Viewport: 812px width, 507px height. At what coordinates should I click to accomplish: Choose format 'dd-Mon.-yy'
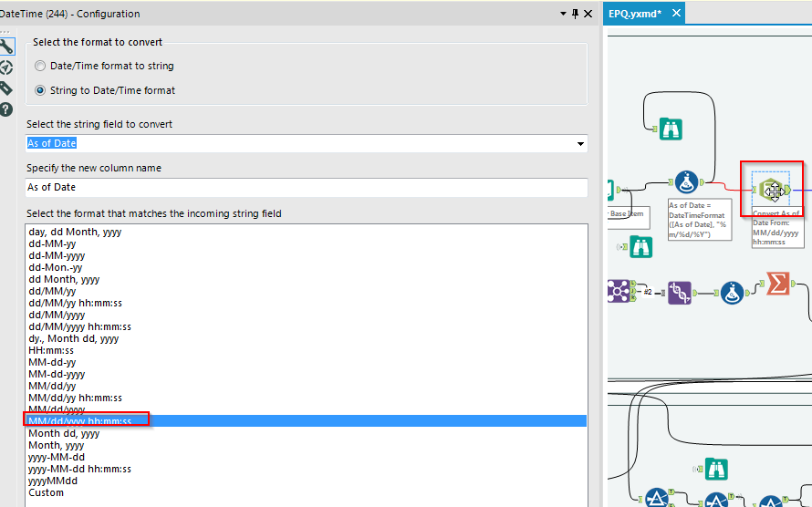(x=56, y=267)
